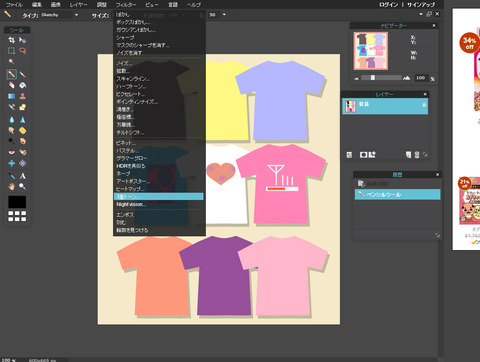The width and height of the screenshot is (480, 362).
Task: Open layer settings icon in layers panel
Action: (349, 155)
